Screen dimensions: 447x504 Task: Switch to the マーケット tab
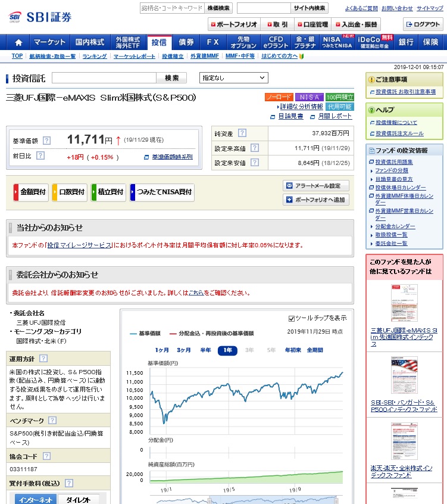tap(50, 42)
